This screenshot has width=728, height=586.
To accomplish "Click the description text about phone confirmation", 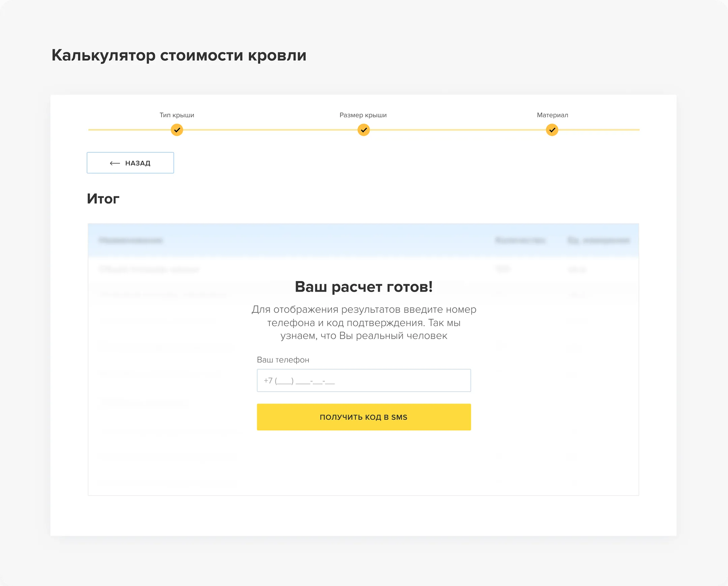I will 364,323.
